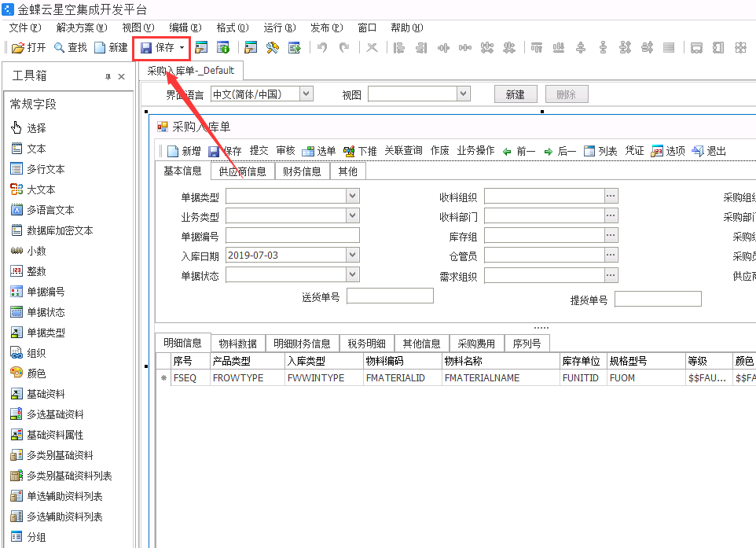Pick the 颜色 color palette field control
Image resolution: width=756 pixels, height=548 pixels.
pyautogui.click(x=28, y=373)
